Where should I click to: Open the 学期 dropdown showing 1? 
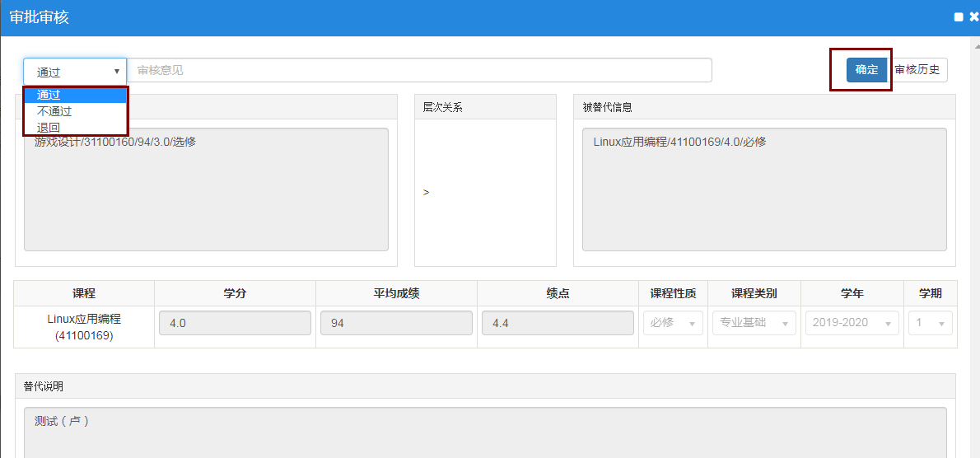pos(930,323)
